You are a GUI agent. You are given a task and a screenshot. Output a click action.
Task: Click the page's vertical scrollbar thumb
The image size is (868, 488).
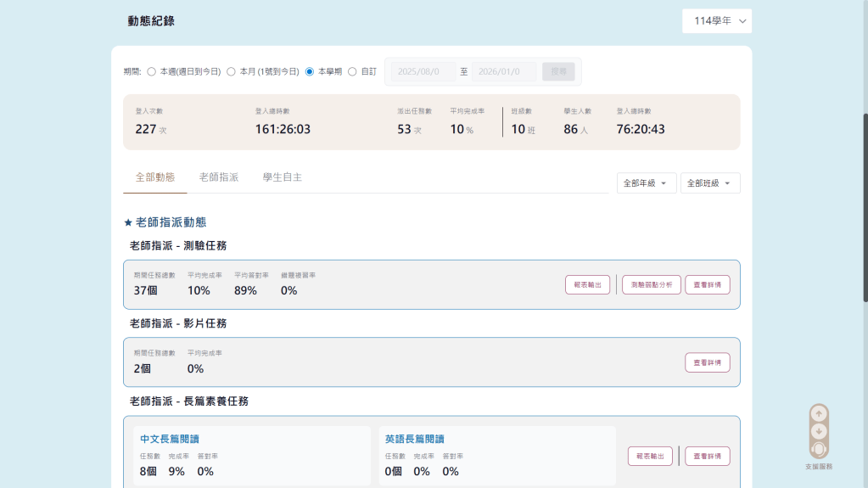pyautogui.click(x=865, y=204)
